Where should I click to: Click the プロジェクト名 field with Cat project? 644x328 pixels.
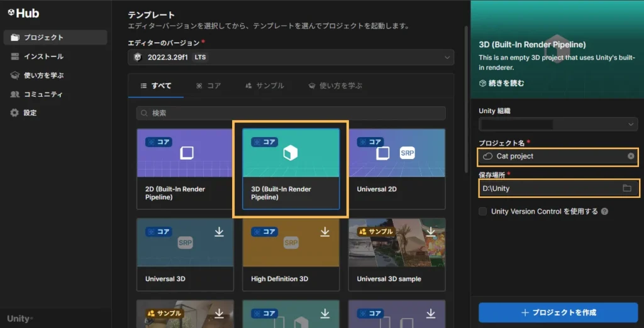[x=558, y=156]
